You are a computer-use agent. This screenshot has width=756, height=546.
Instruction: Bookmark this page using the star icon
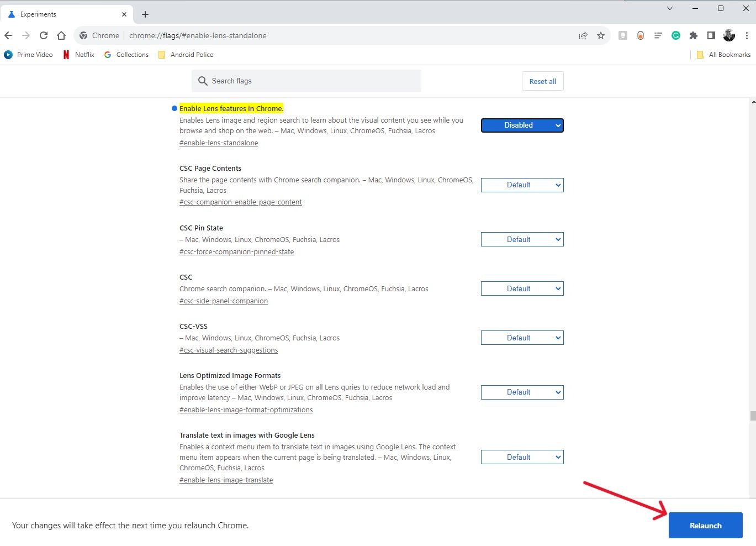click(x=600, y=35)
